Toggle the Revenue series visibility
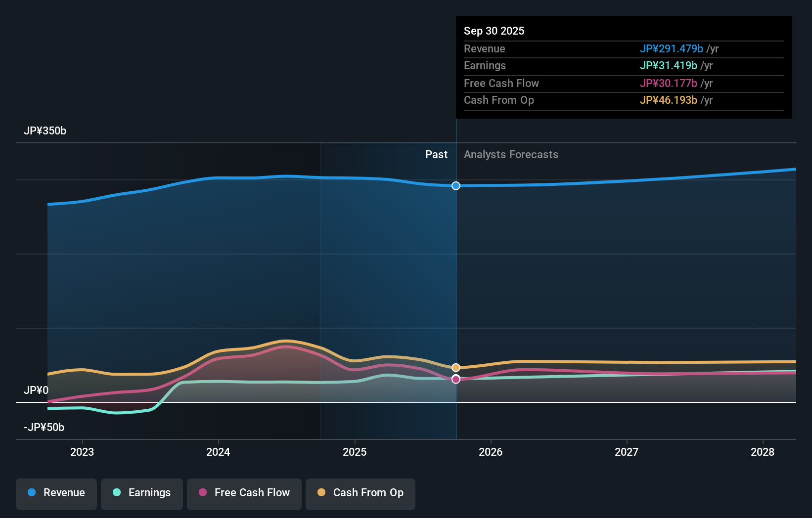The height and width of the screenshot is (518, 812). 56,493
